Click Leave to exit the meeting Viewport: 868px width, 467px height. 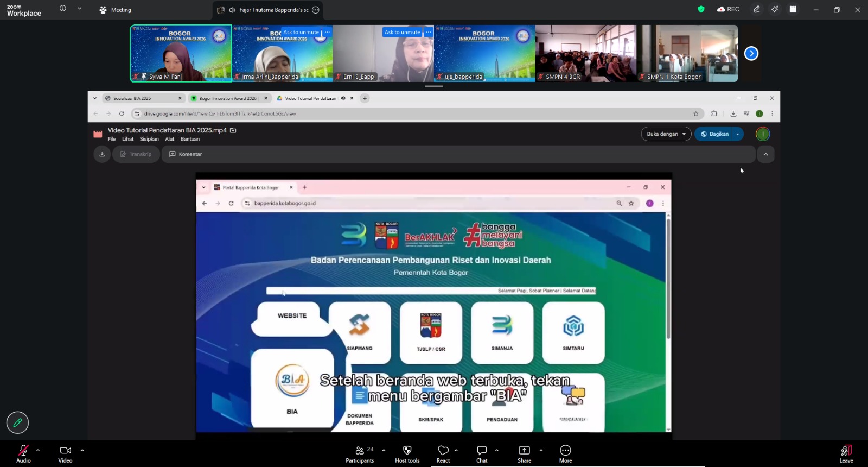coord(846,454)
